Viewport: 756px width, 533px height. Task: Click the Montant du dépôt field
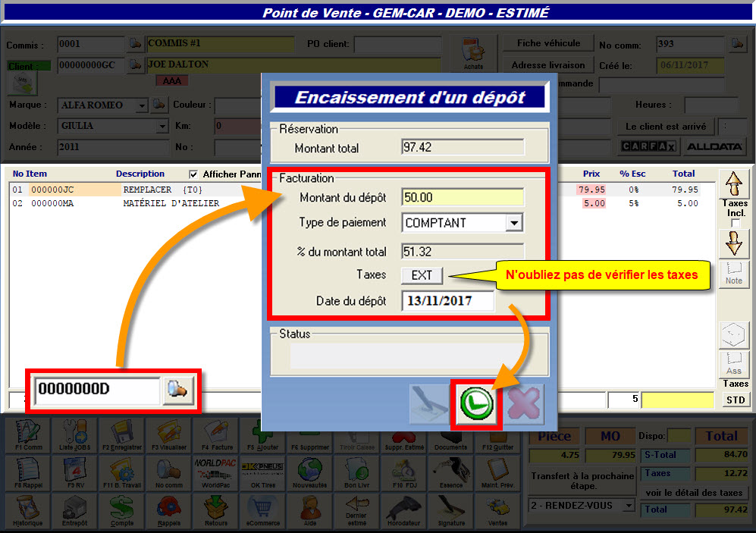463,197
